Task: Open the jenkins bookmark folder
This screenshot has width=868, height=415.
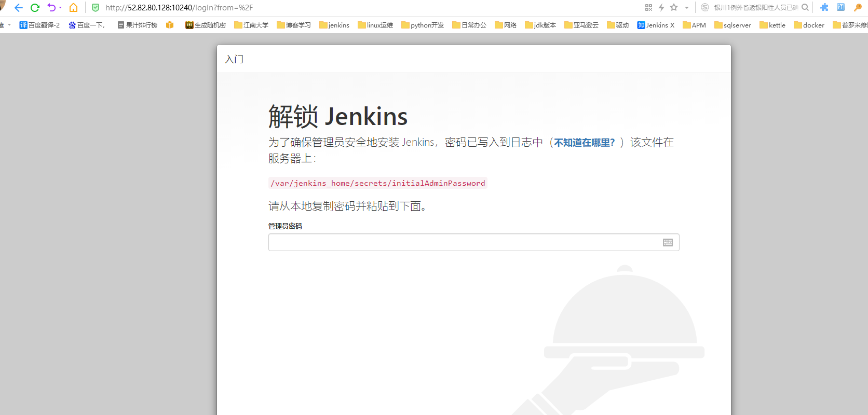Action: 334,25
